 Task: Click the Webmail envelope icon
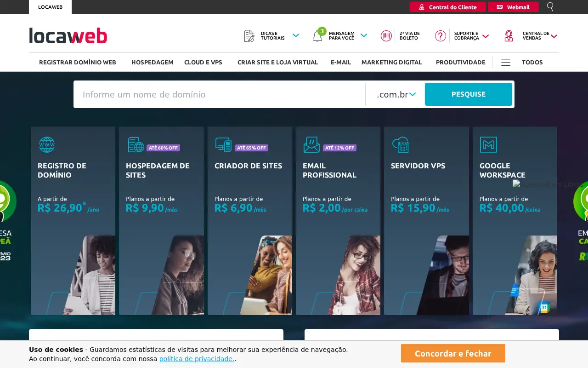500,7
